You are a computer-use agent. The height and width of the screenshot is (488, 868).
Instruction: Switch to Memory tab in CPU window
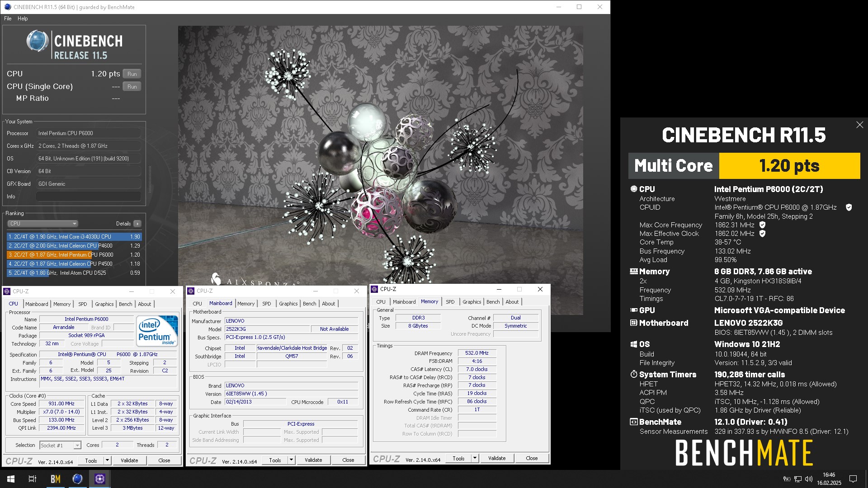tap(62, 304)
